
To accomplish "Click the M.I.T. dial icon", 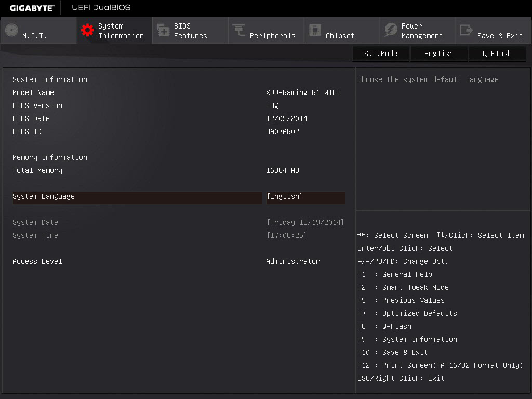I will 11,30.
